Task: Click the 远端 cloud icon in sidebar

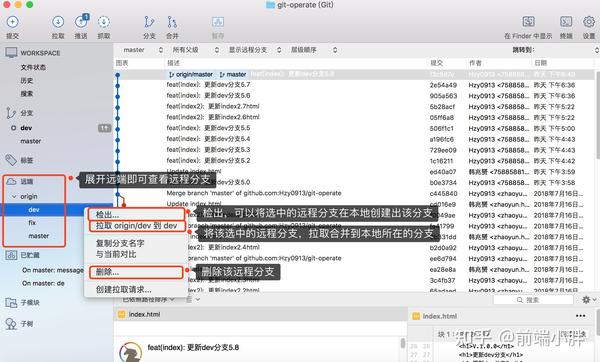Action: pos(11,181)
